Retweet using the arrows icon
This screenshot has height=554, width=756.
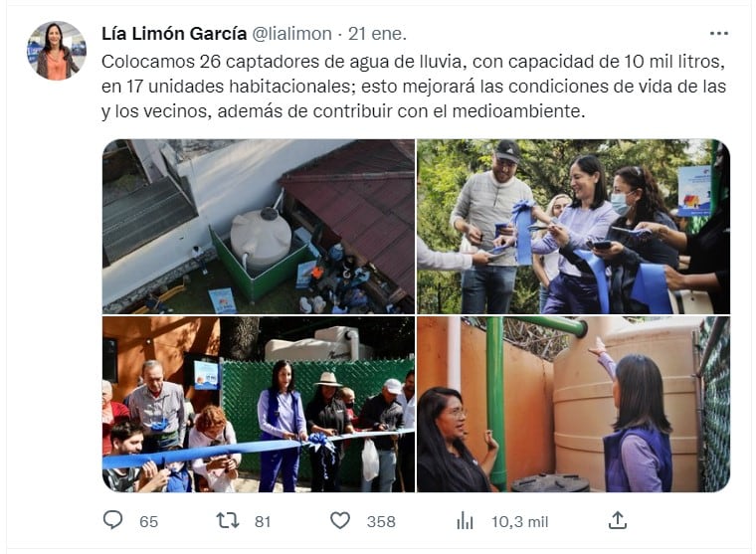tap(227, 521)
